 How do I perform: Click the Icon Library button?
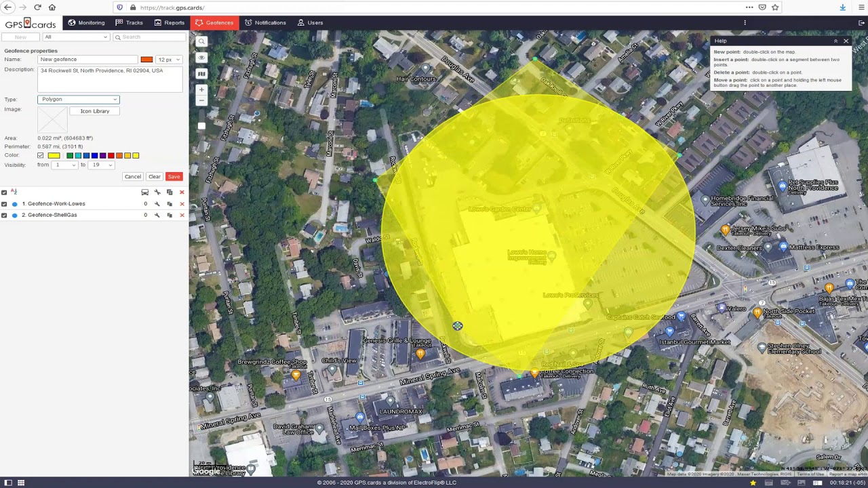pos(94,111)
